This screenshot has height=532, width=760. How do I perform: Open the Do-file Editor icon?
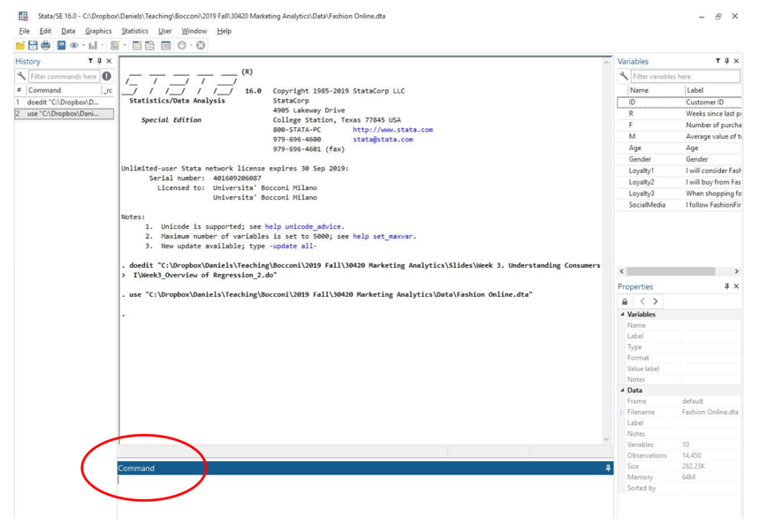tap(115, 46)
